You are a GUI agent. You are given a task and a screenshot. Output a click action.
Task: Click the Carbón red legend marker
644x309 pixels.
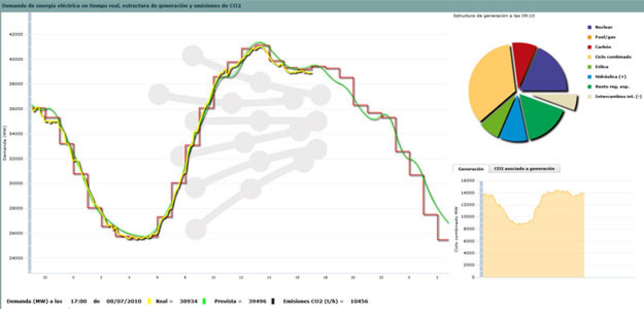pos(590,47)
